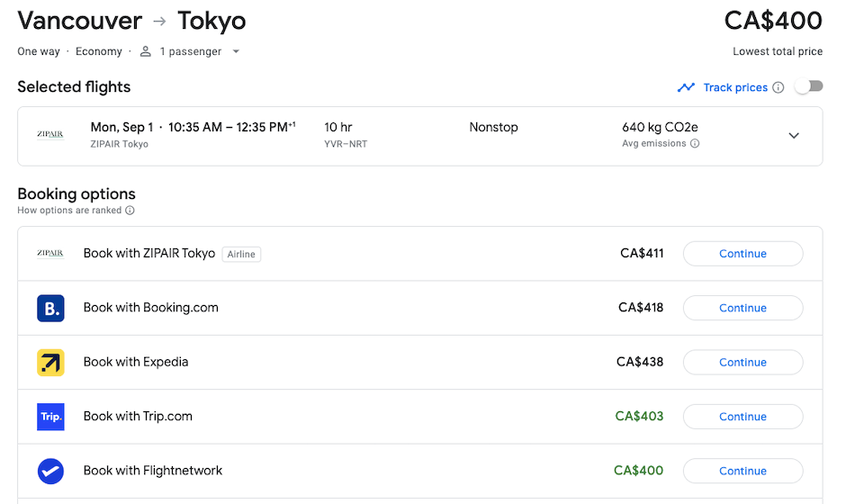Screen dimensions: 864x504
Task: Click the '10 hr' flight duration
Action: click(337, 127)
